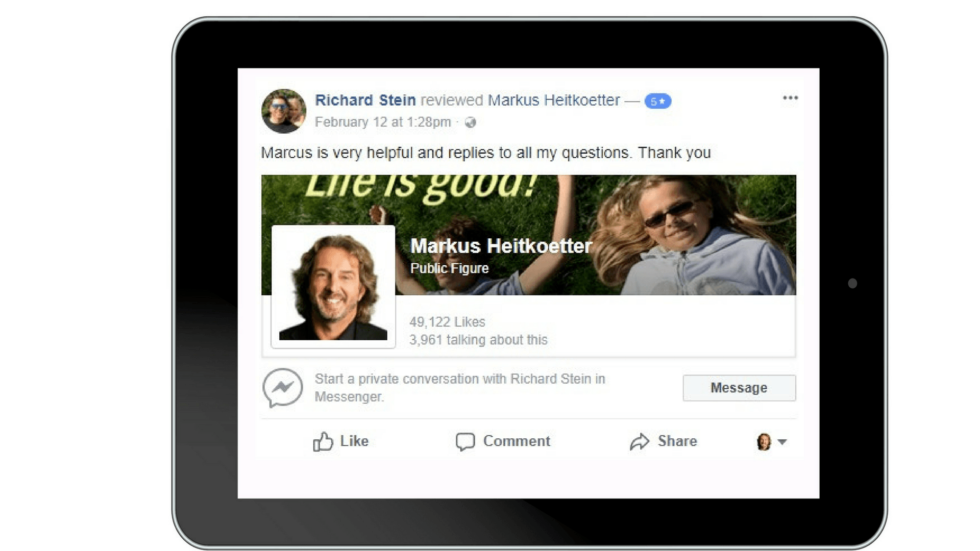The image size is (980, 551).
Task: Click Markus Heitkoetter title on cover
Action: (x=501, y=246)
